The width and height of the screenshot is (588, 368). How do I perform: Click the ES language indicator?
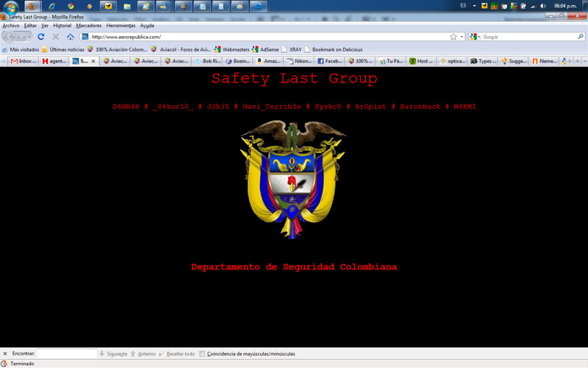point(463,6)
